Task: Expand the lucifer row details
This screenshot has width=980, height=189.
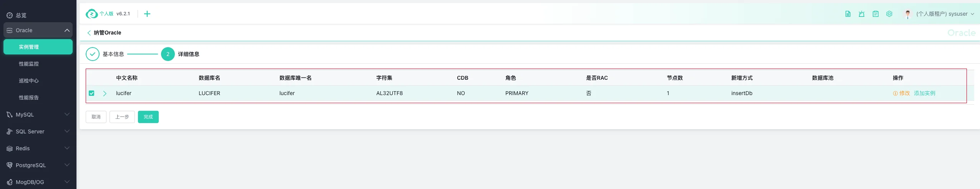Action: 105,94
